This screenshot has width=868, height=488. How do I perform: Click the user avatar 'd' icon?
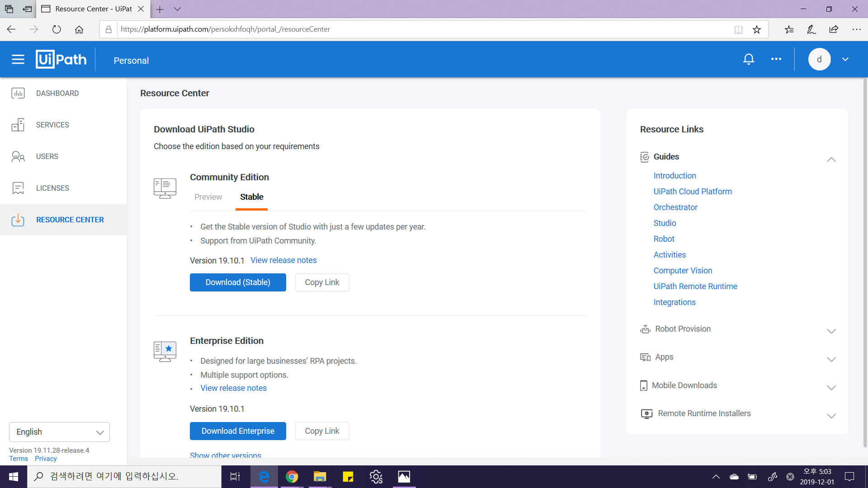[819, 59]
